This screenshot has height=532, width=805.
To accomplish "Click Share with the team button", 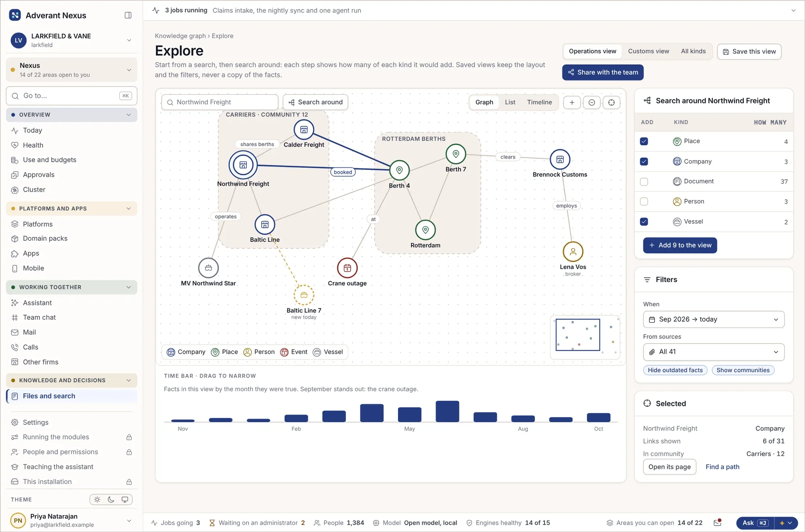I will (x=603, y=72).
